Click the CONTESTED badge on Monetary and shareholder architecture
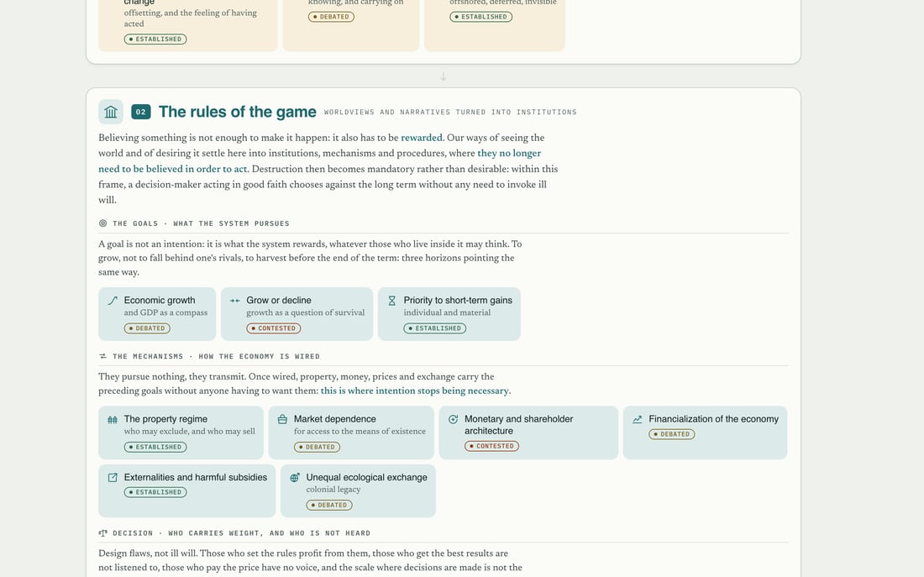The image size is (924, 577). pos(491,446)
